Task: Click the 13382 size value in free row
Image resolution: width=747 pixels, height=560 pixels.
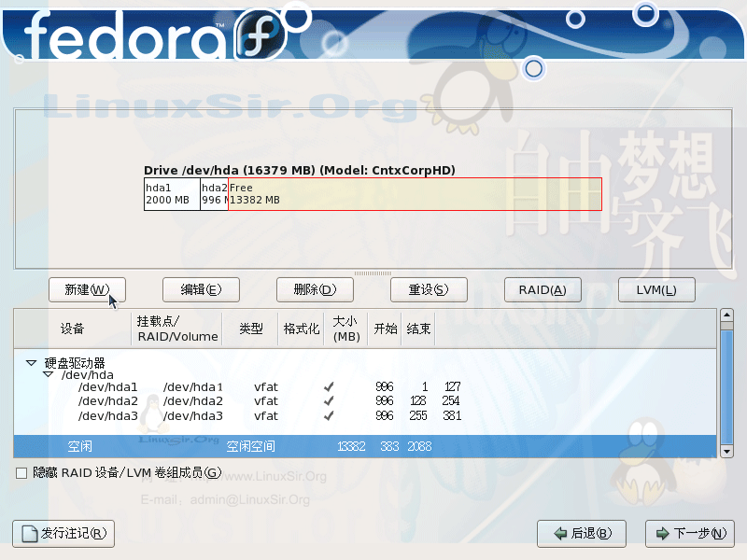Action: tap(351, 446)
